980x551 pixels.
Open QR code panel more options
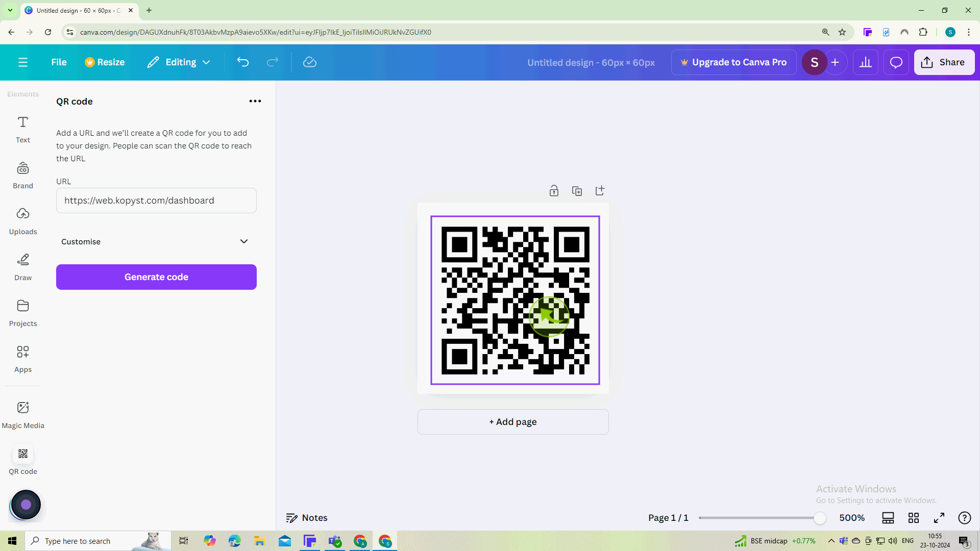(x=255, y=101)
